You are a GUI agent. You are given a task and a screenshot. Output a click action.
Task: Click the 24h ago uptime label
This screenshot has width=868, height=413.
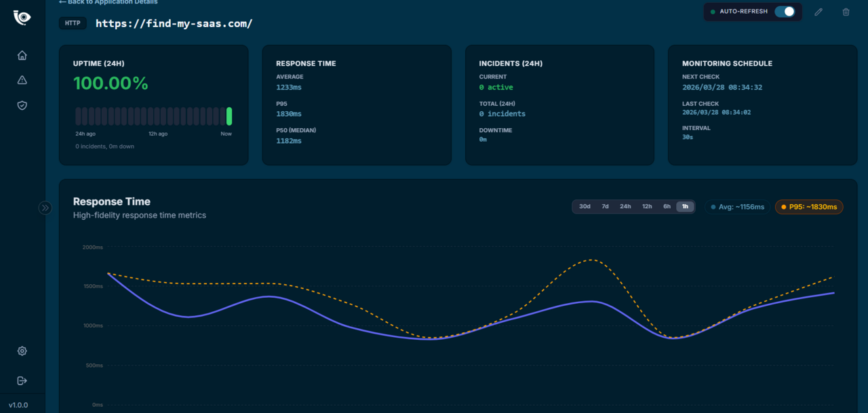[85, 134]
